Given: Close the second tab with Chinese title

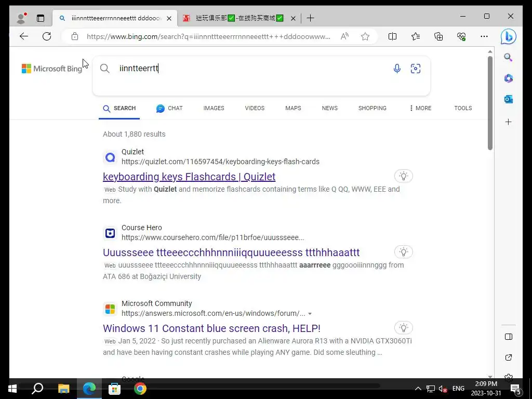Looking at the screenshot, I should (293, 18).
